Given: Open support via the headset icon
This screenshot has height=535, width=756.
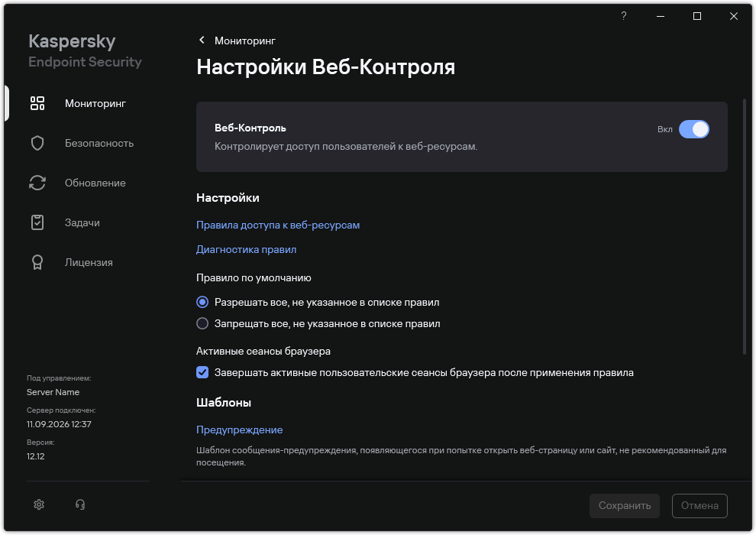Looking at the screenshot, I should click(80, 504).
